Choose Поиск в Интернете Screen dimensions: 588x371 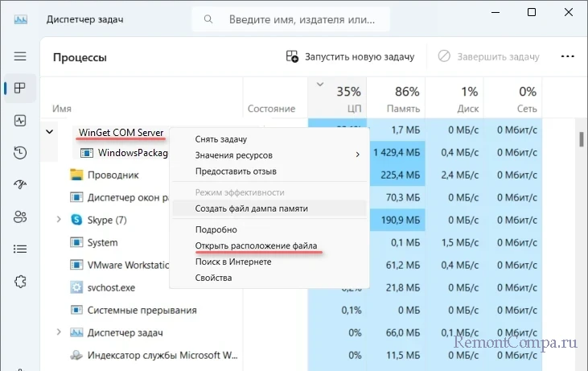[269, 262]
